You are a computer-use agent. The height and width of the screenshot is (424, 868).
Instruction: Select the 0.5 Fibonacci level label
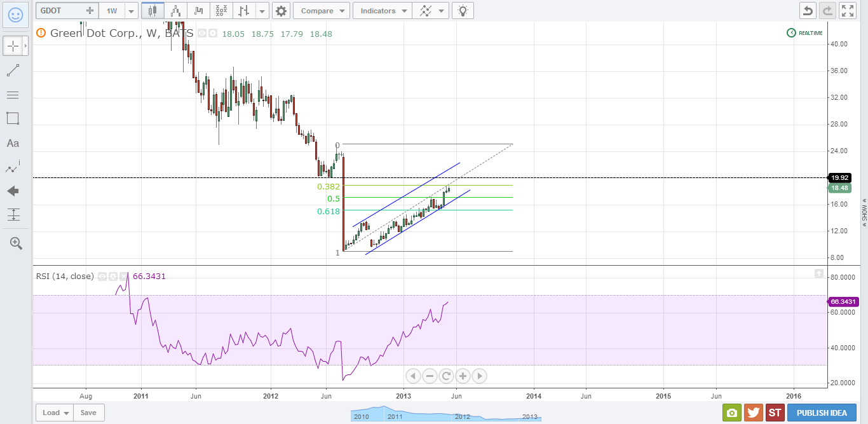(x=334, y=198)
